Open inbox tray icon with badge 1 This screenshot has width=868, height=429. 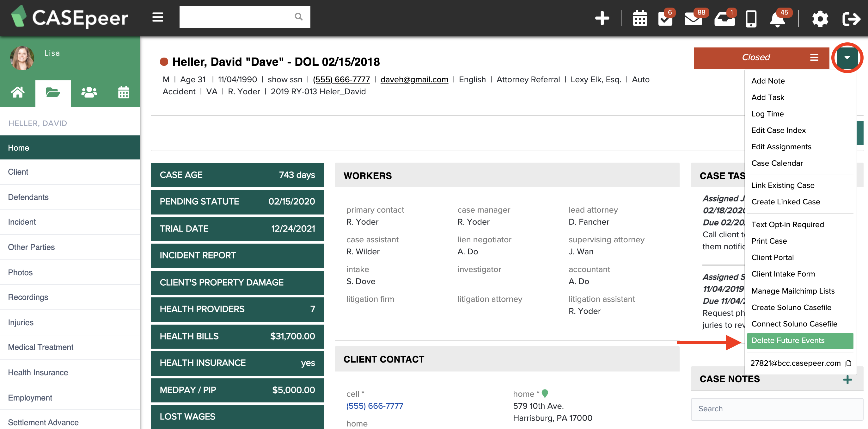point(725,18)
